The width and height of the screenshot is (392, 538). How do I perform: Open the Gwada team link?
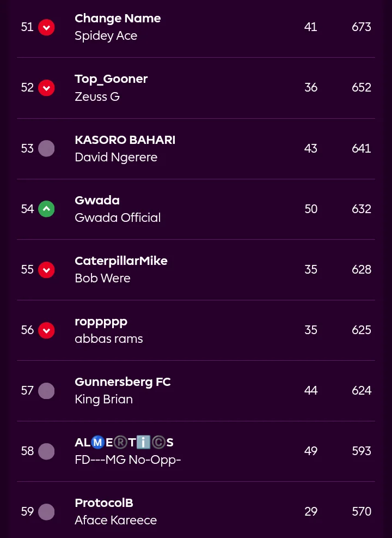pyautogui.click(x=97, y=201)
